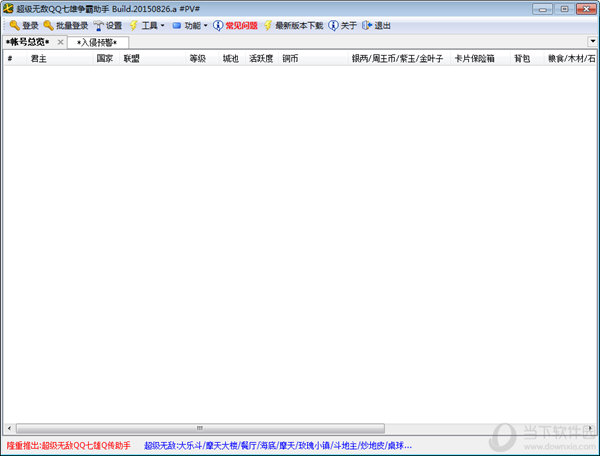Choose 批量登录 in the toolbar
The height and width of the screenshot is (456, 600).
pos(66,26)
